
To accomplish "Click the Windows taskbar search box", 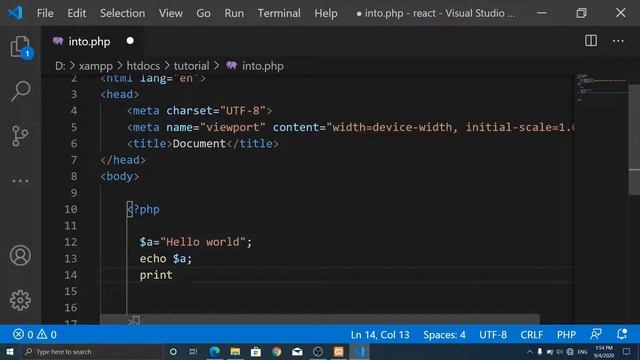I will point(92,351).
